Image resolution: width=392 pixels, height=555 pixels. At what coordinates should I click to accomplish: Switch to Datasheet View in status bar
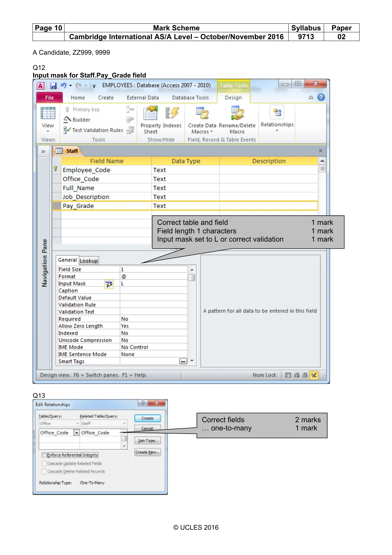tap(288, 375)
